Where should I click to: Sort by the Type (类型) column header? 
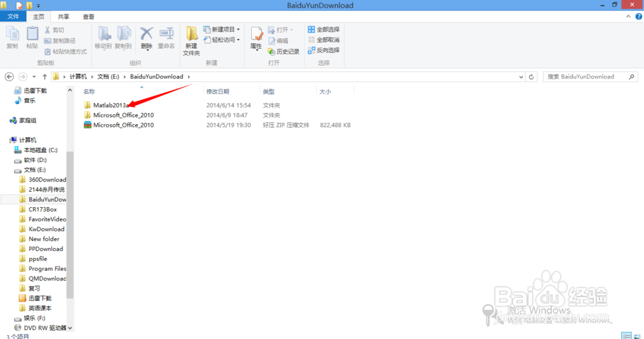(x=269, y=91)
